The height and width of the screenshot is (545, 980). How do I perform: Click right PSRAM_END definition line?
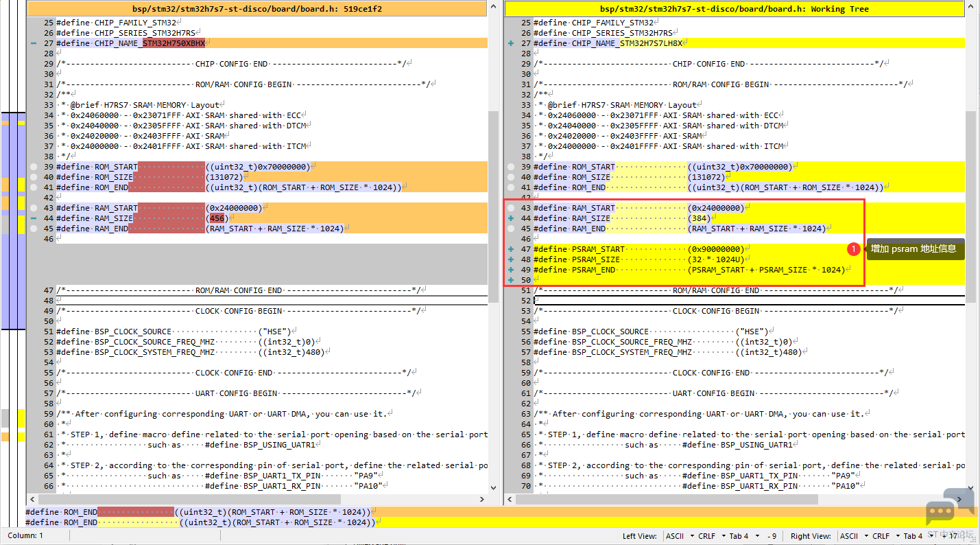point(749,270)
